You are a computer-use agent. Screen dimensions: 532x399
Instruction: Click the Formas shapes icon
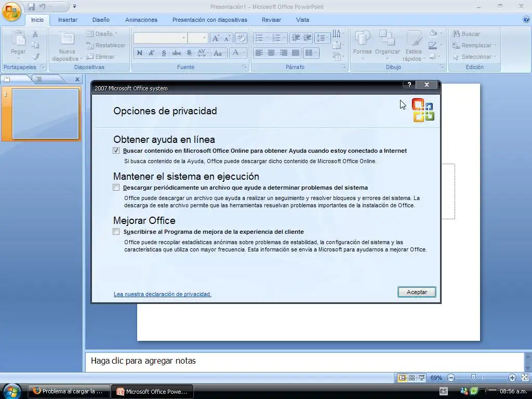[362, 38]
